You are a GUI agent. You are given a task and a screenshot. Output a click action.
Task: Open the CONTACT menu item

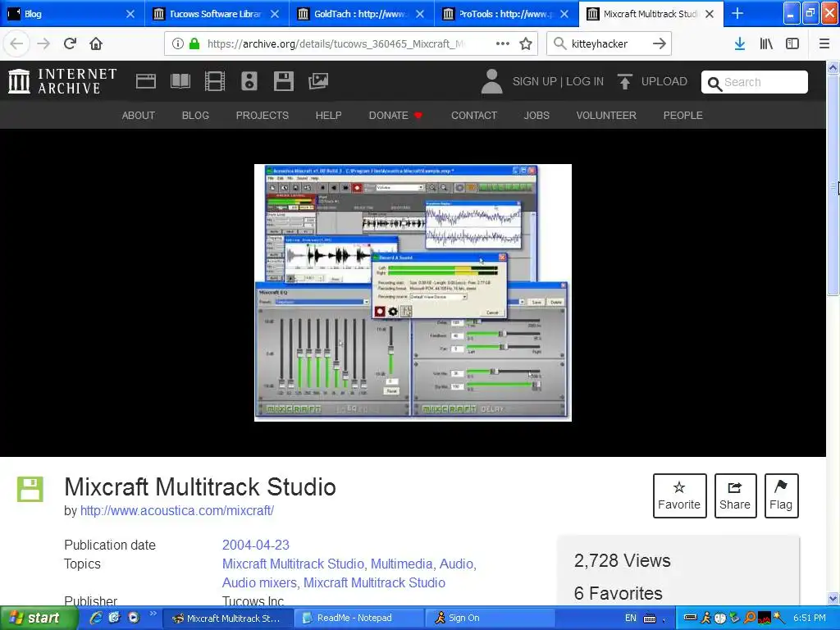[474, 115]
